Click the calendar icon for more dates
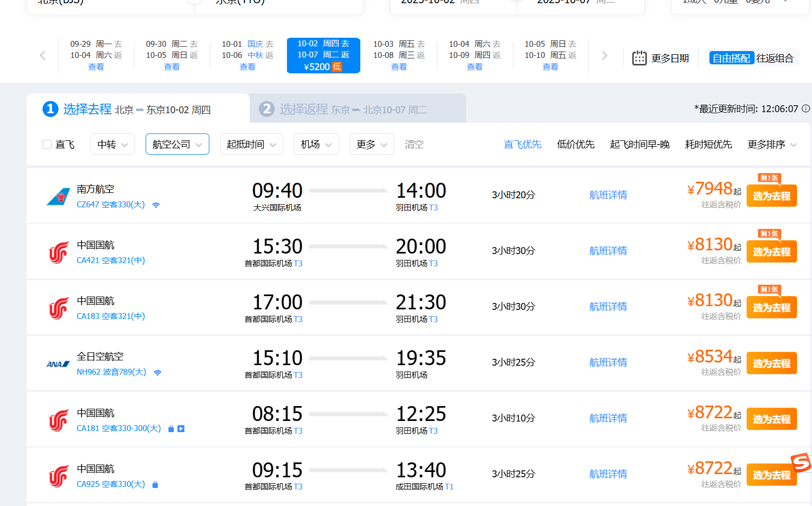This screenshot has width=812, height=506. coord(639,58)
